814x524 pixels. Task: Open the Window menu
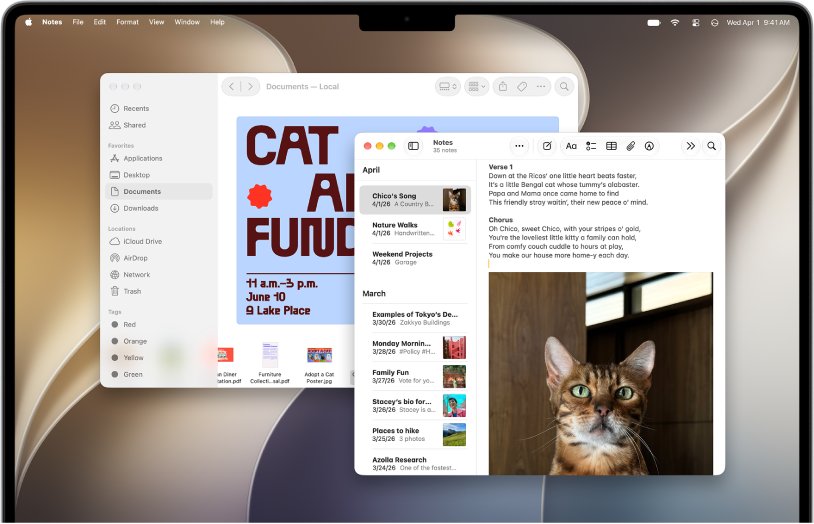tap(187, 22)
